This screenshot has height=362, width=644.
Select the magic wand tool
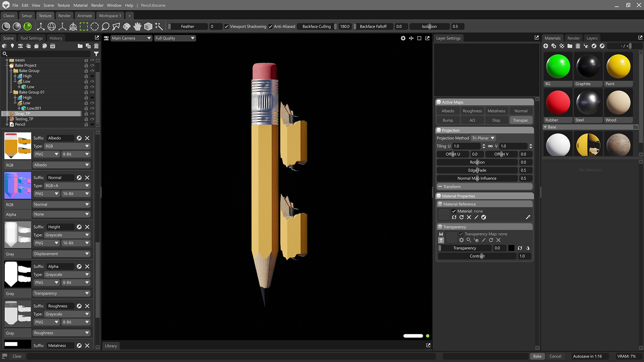point(159,26)
